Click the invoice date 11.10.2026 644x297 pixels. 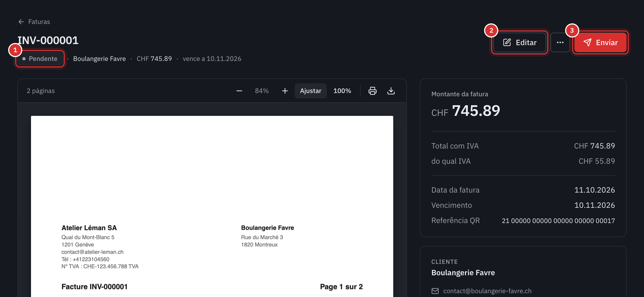pyautogui.click(x=595, y=190)
